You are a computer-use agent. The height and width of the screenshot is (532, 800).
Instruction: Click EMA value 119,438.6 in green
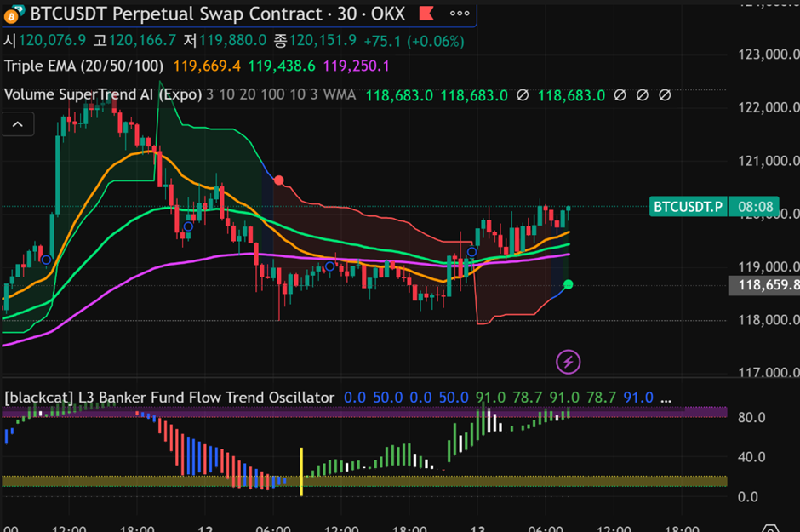click(282, 66)
